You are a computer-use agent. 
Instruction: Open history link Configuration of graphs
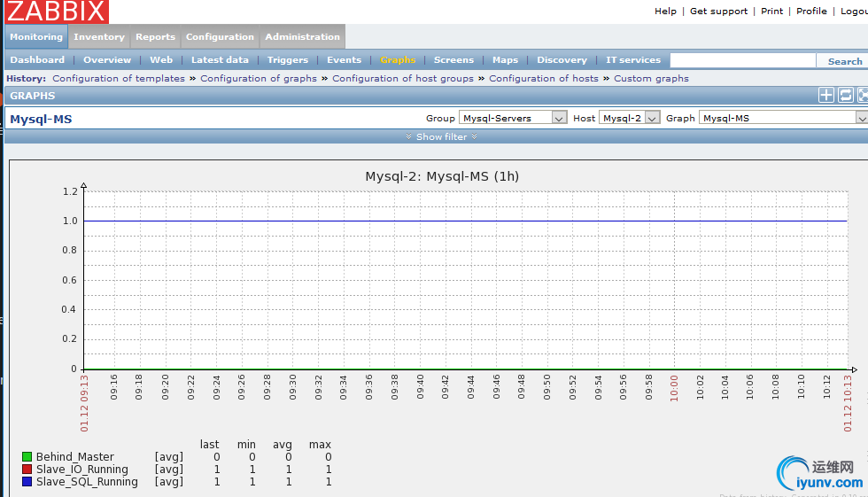pyautogui.click(x=259, y=79)
